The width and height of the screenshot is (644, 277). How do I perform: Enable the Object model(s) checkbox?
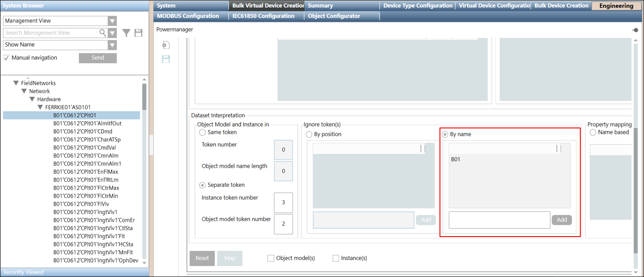(270, 258)
